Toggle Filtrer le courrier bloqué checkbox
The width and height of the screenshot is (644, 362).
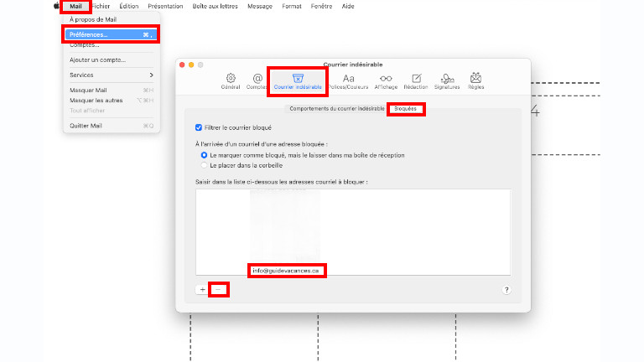click(x=199, y=127)
